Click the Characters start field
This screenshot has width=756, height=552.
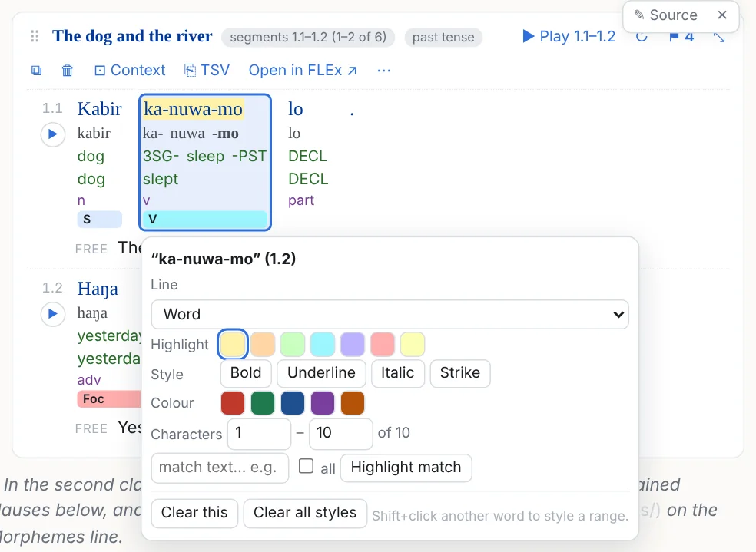tap(260, 434)
